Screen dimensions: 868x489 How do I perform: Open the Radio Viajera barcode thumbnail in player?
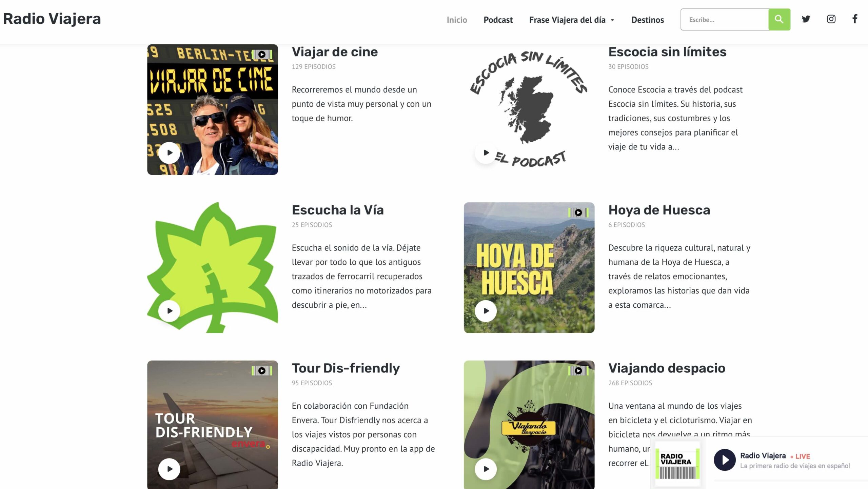point(677,463)
